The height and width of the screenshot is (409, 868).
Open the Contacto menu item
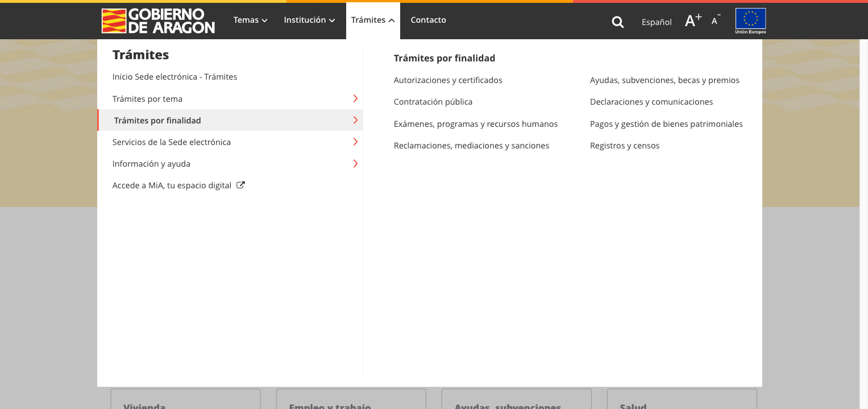click(428, 20)
